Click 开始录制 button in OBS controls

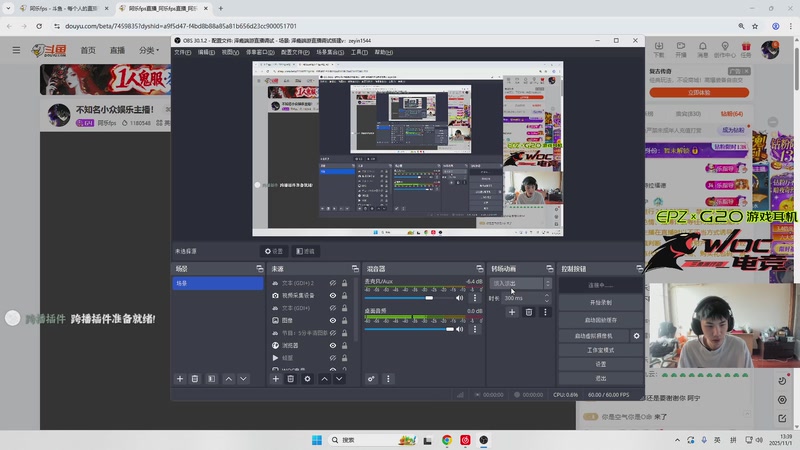click(601, 302)
